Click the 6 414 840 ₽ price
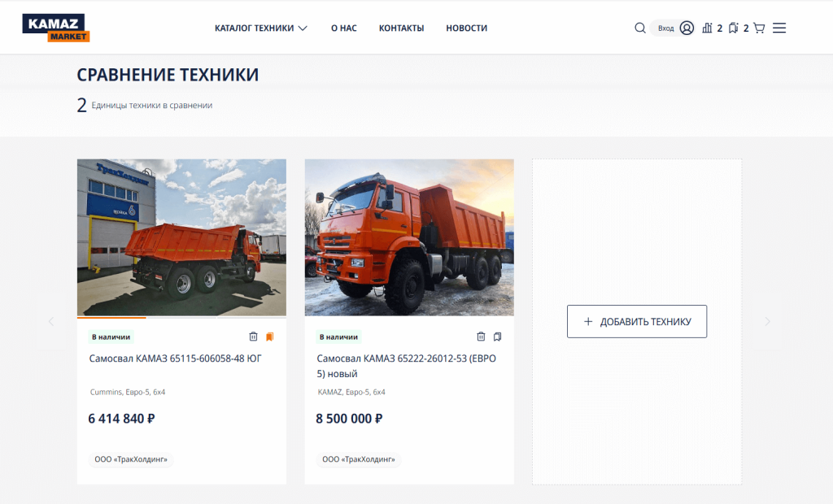 click(122, 419)
